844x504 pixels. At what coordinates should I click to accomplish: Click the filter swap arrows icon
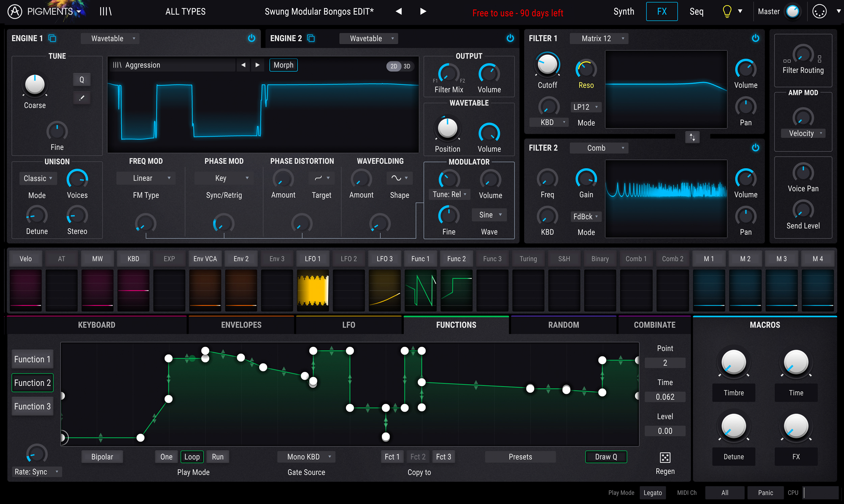tap(692, 137)
